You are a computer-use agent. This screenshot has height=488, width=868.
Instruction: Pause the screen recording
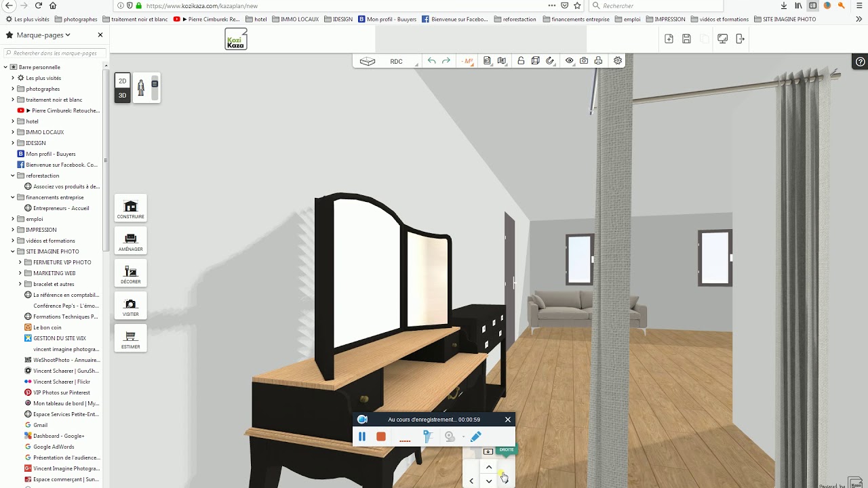pos(362,437)
